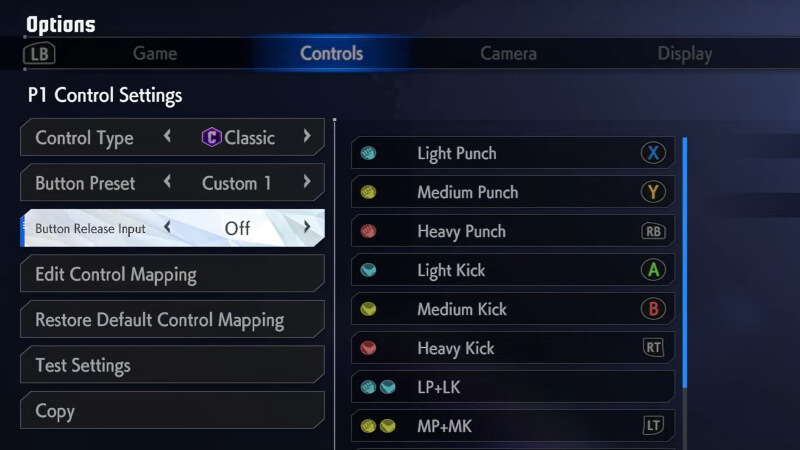Click the A button icon for Light Kick
Image resolution: width=800 pixels, height=450 pixels.
click(x=653, y=270)
